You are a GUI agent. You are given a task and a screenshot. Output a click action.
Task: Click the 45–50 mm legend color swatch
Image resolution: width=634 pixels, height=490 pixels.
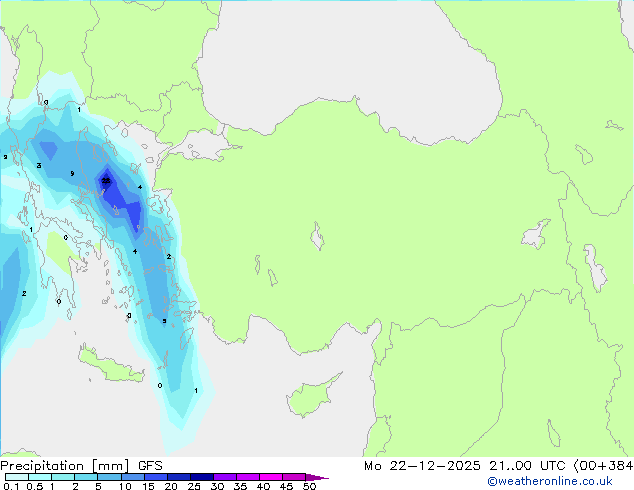pos(294,477)
